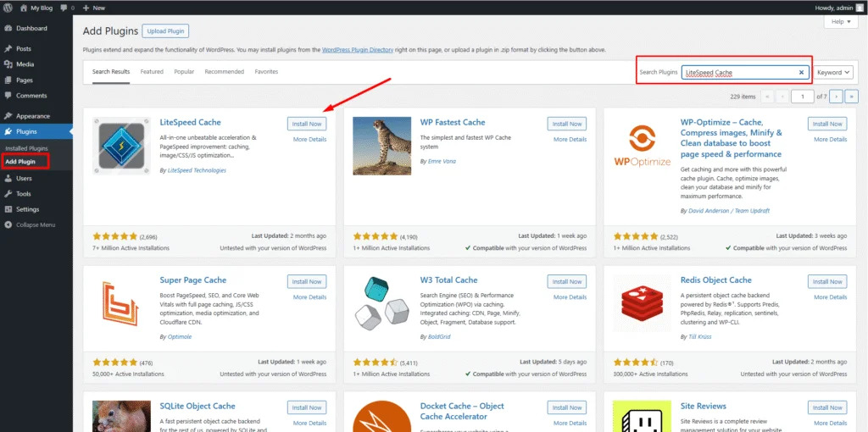
Task: Install W3 Total Cache now
Action: pos(567,281)
